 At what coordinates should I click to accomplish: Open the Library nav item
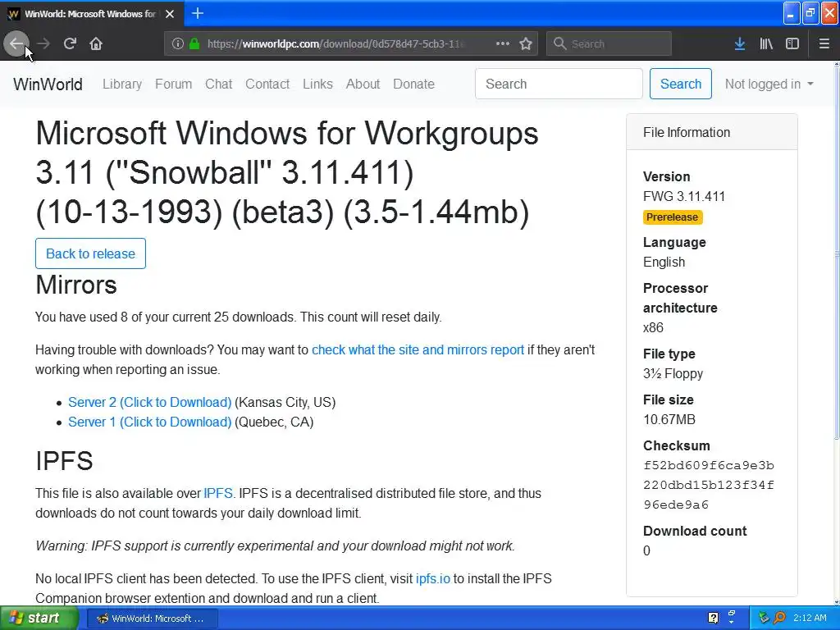122,84
